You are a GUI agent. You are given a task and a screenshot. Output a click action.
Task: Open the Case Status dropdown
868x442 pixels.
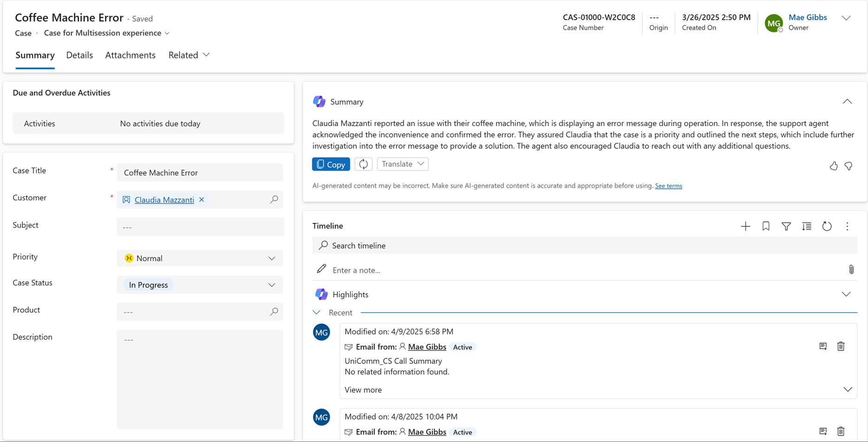[x=271, y=284]
